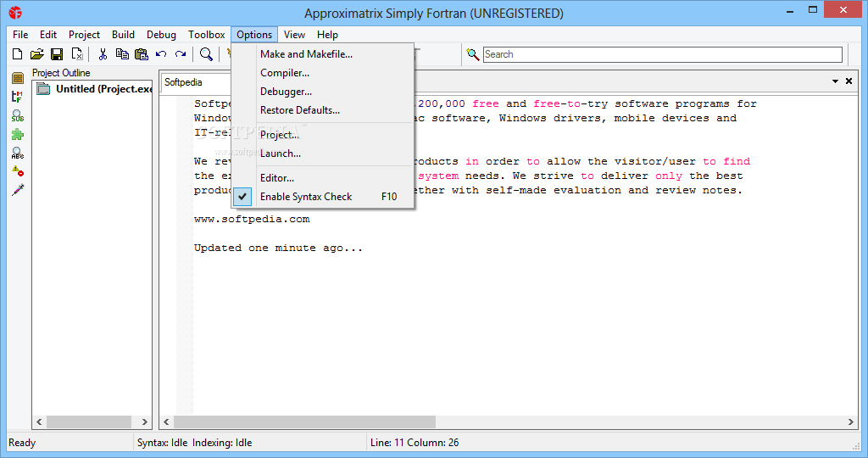
Task: Open the tab list dropdown arrow in the editor
Action: point(835,81)
